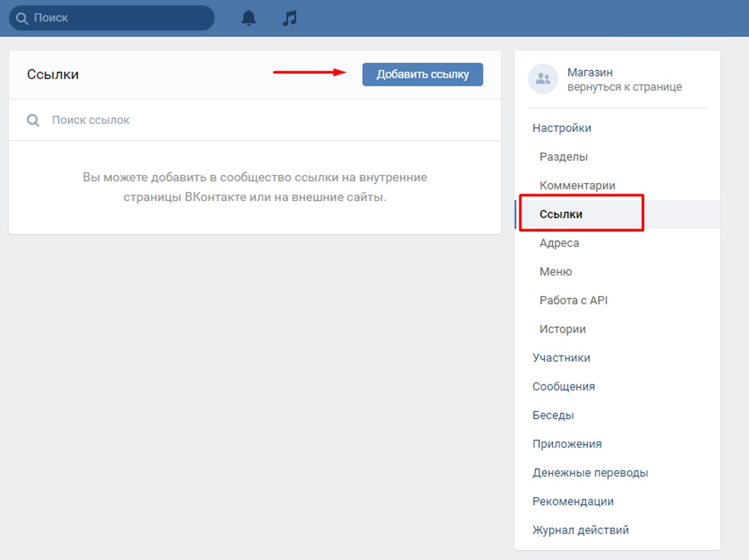The height and width of the screenshot is (560, 749).
Task: Open the music note icon
Action: pos(289,18)
